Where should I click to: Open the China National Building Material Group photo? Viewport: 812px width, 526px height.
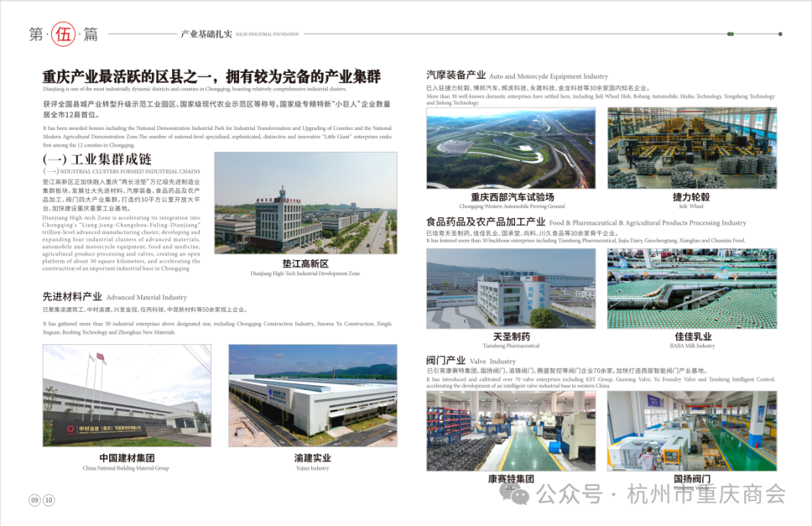click(x=127, y=395)
